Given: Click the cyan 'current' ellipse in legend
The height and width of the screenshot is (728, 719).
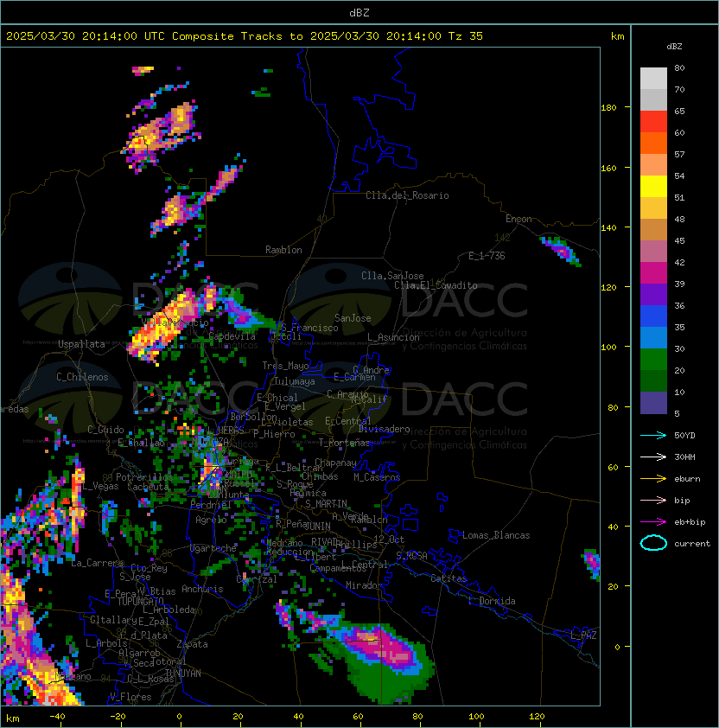Looking at the screenshot, I should pos(653,543).
